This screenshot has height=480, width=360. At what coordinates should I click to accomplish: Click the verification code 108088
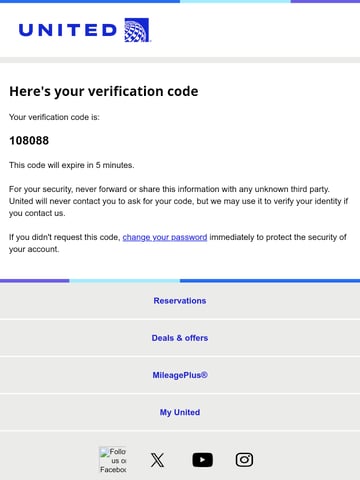click(29, 141)
